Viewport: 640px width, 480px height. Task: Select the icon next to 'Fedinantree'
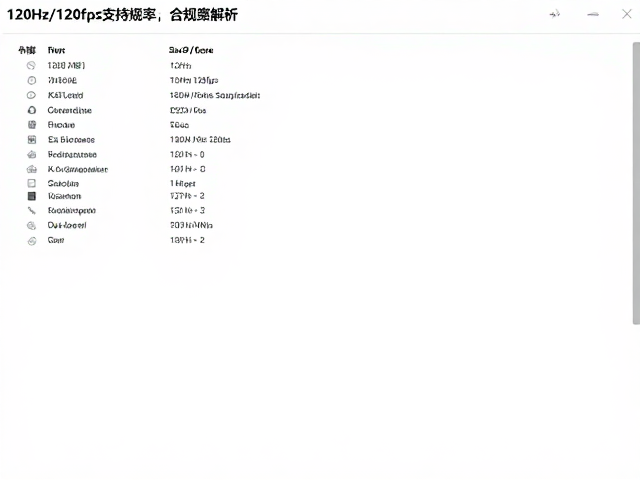pyautogui.click(x=32, y=155)
